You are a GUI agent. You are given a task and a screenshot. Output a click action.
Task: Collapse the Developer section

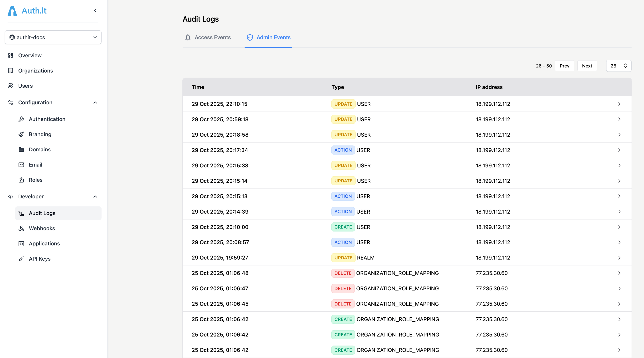click(95, 197)
